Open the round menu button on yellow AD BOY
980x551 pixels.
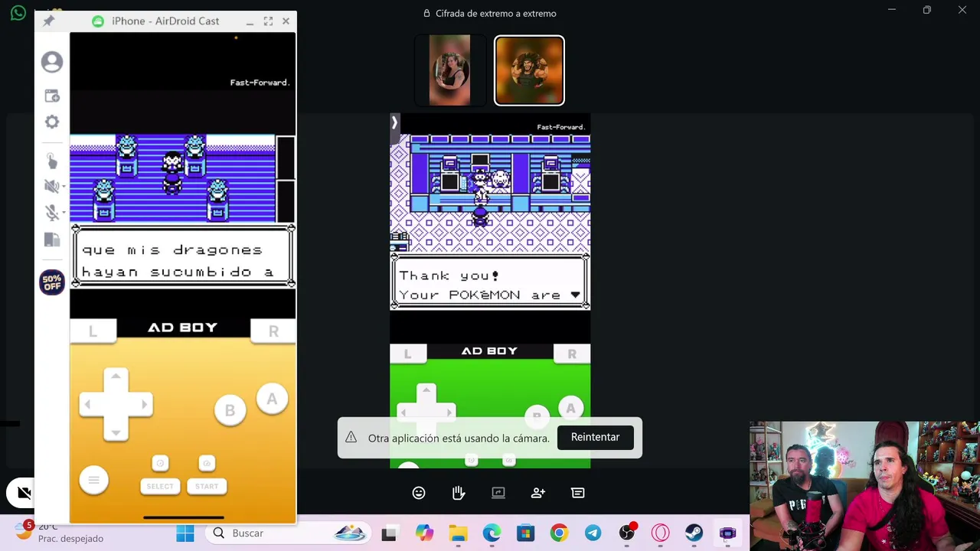[94, 480]
